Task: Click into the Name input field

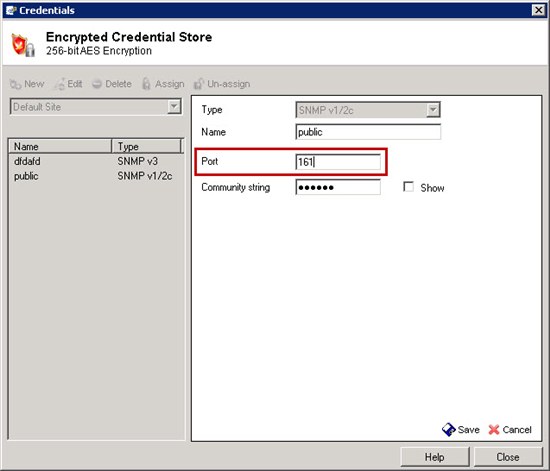Action: pos(368,132)
